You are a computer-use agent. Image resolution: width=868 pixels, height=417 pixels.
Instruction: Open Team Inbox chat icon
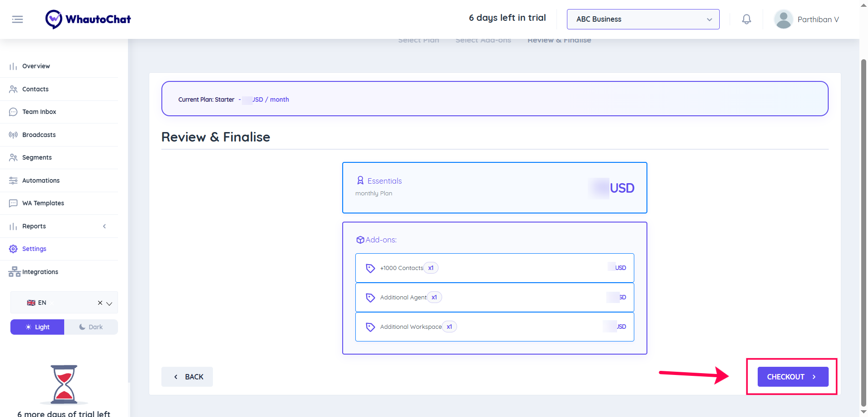tap(13, 112)
